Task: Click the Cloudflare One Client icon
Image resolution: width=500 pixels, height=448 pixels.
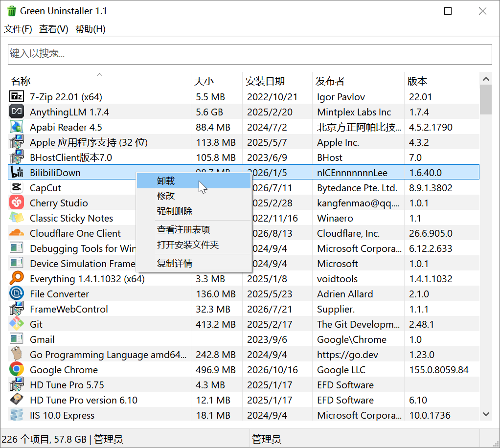Action: point(17,233)
